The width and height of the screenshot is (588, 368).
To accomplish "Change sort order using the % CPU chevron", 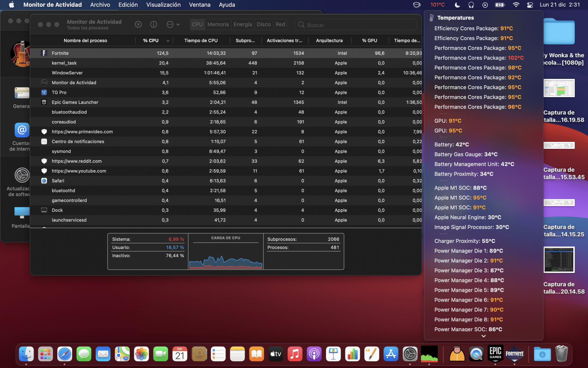I will (x=168, y=40).
